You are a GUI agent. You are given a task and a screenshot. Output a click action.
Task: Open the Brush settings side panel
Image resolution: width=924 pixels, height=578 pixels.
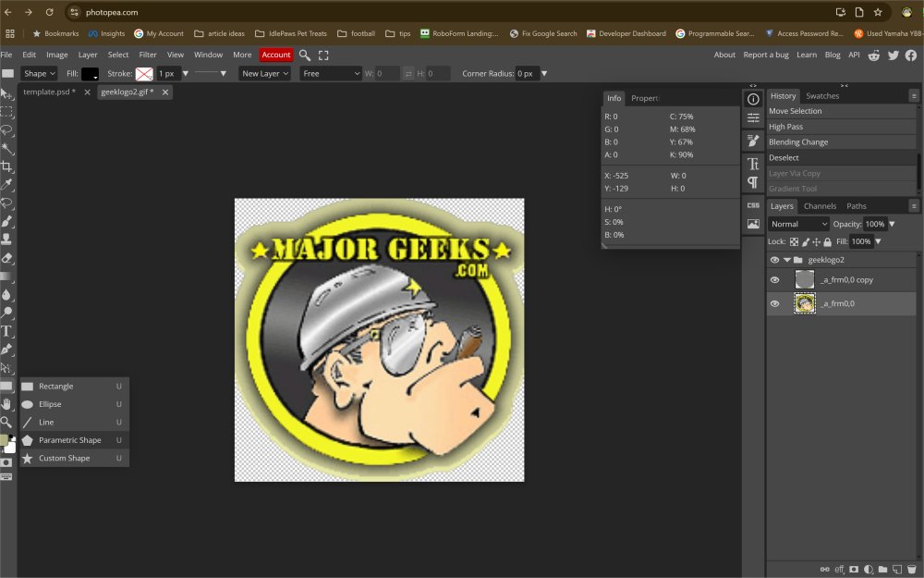point(753,141)
